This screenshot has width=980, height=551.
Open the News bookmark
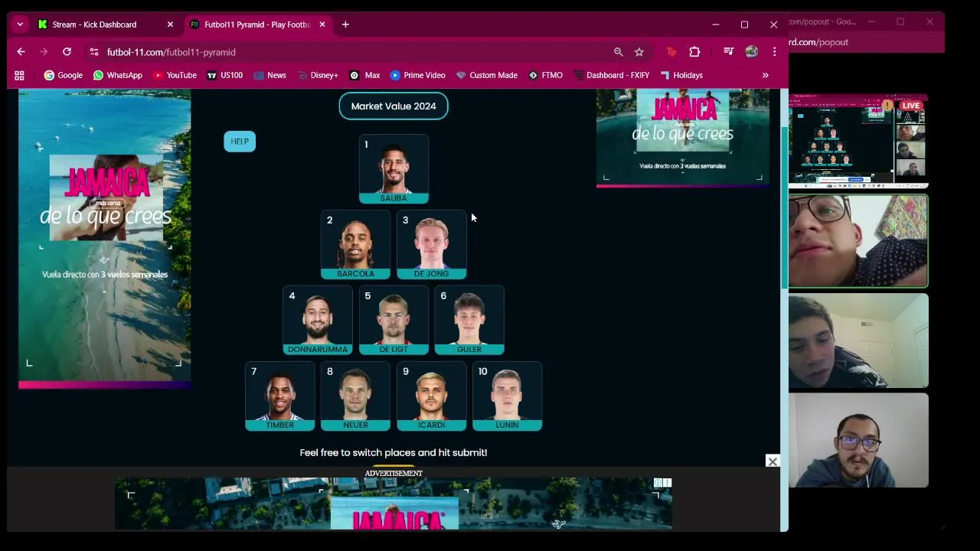[x=269, y=75]
